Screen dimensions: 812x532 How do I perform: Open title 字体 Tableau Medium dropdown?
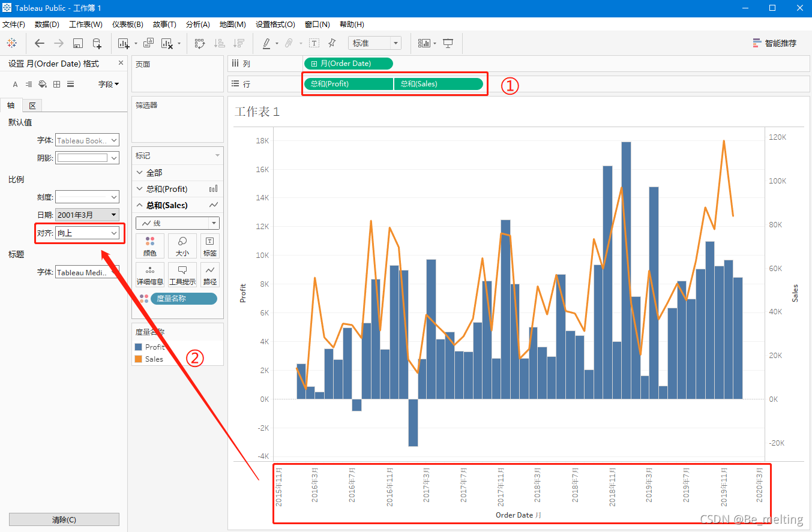tap(87, 272)
